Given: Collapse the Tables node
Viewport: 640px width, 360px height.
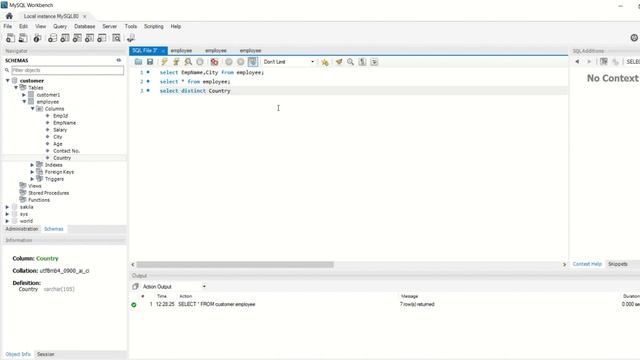Looking at the screenshot, I should point(16,87).
